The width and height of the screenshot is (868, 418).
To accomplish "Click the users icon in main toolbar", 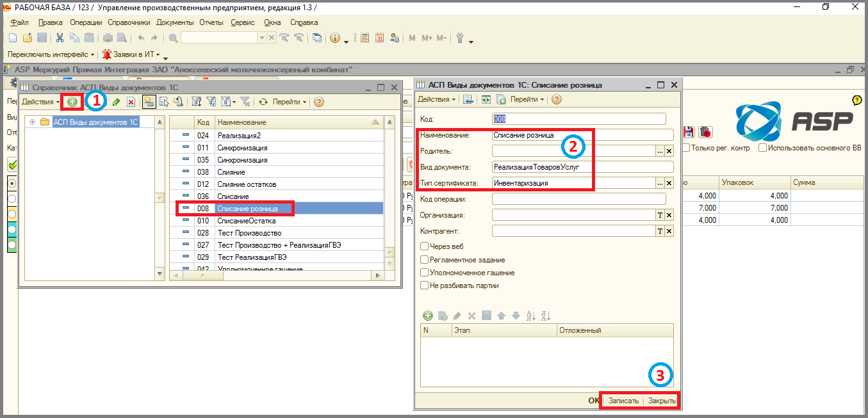I will [x=395, y=38].
